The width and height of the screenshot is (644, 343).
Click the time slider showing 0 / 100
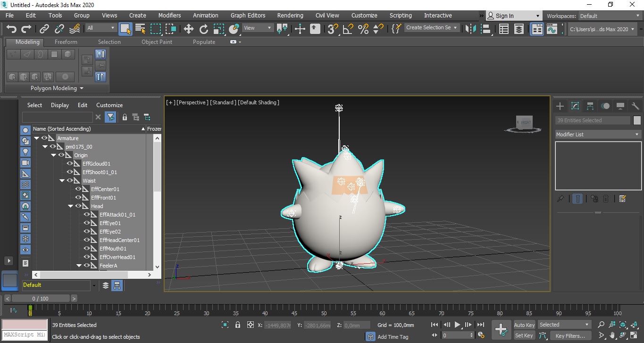[x=41, y=299]
